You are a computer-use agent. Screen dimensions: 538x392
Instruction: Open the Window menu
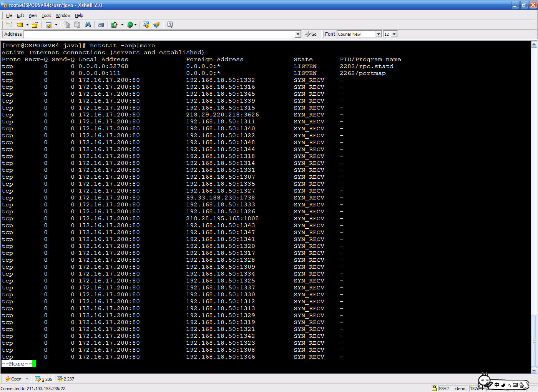[x=63, y=15]
